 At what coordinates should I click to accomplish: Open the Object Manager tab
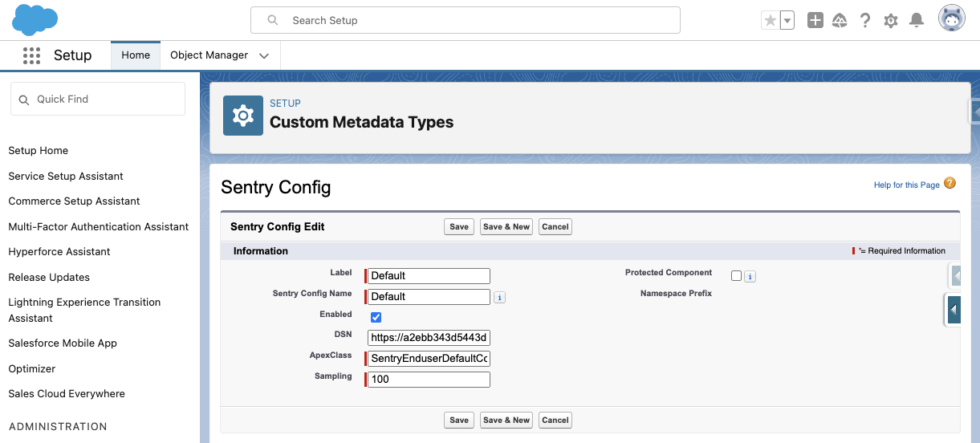tap(209, 55)
